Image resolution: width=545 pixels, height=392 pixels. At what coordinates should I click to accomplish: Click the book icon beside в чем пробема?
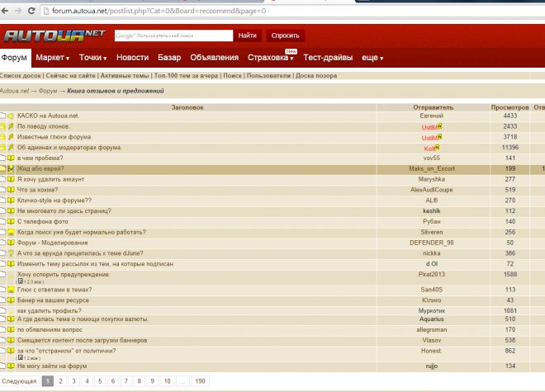[x=12, y=158]
